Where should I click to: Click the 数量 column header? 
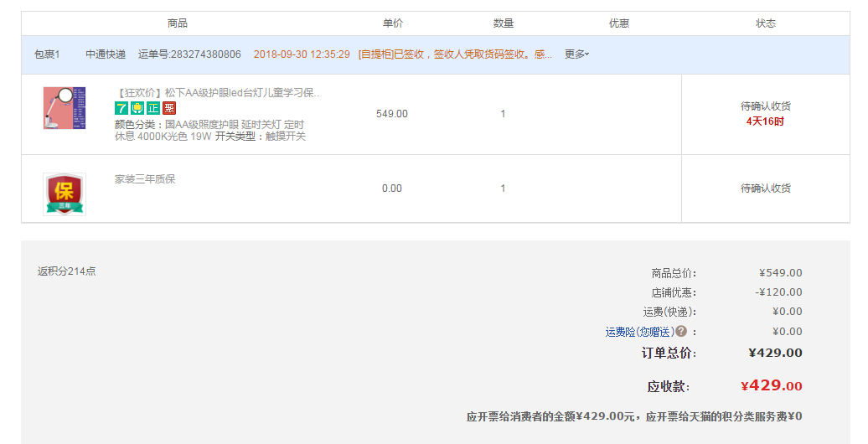[x=504, y=23]
